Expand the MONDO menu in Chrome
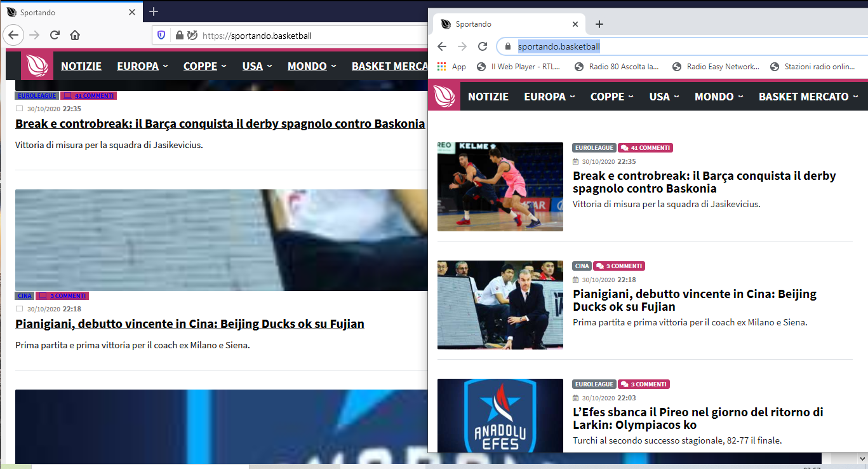The image size is (868, 469). pyautogui.click(x=719, y=97)
